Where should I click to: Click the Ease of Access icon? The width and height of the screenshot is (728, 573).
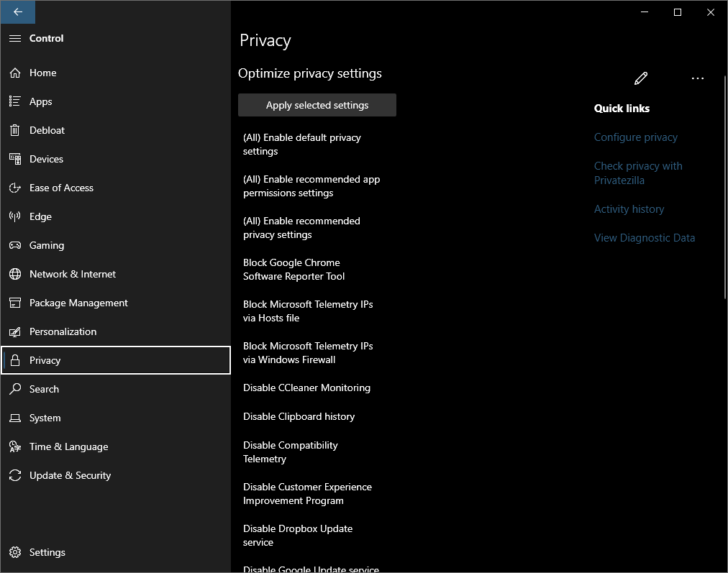click(15, 188)
